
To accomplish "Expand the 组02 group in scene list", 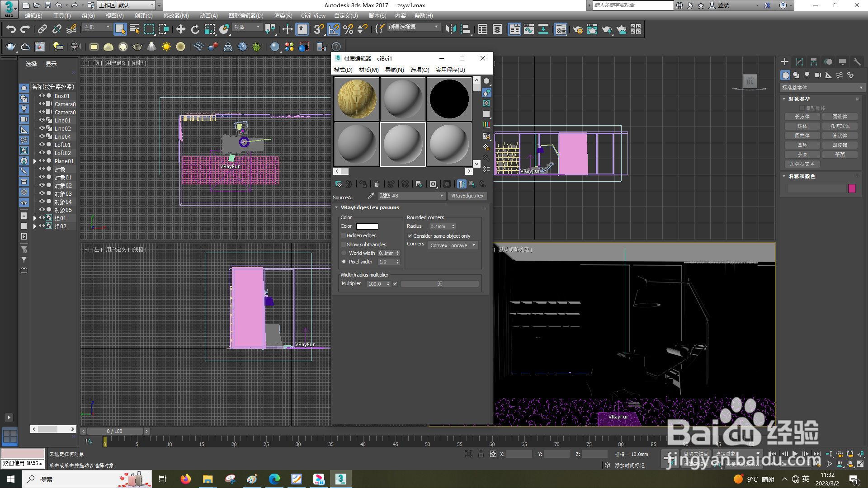I will click(x=35, y=226).
